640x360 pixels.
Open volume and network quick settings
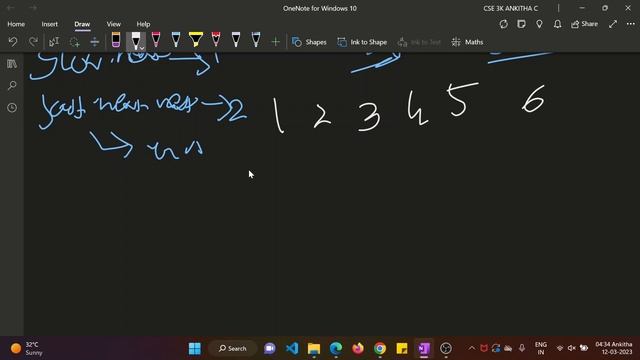(572, 348)
